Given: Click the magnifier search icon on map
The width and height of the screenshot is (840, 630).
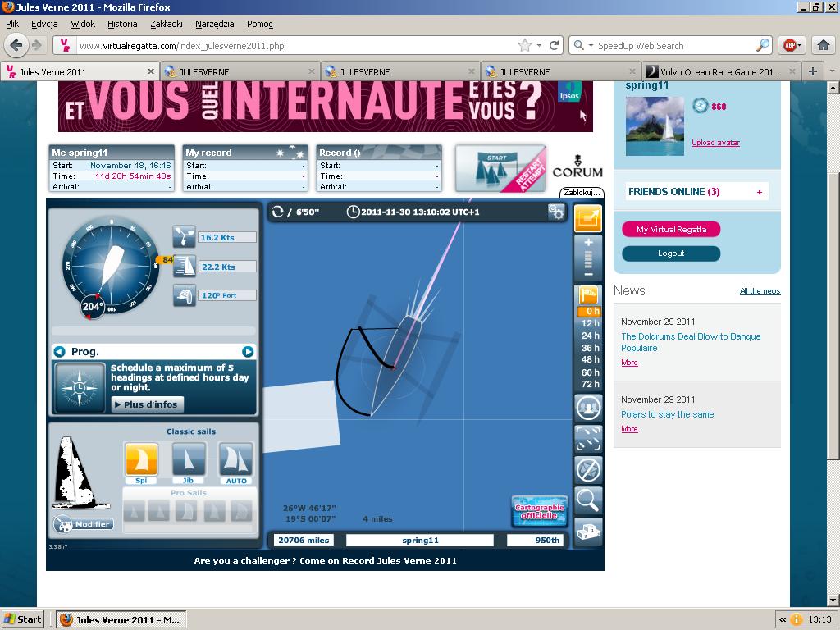Looking at the screenshot, I should tap(588, 499).
